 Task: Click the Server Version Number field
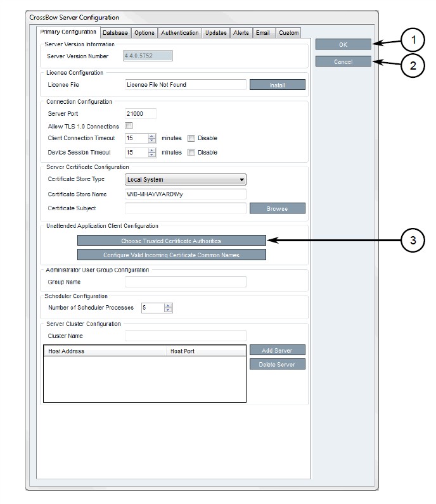coord(148,56)
